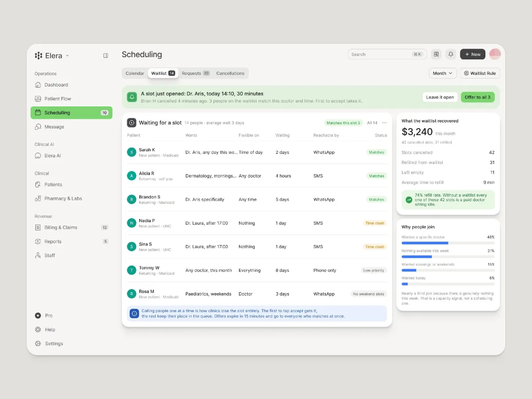This screenshot has width=532, height=399.
Task: Open the user profile avatar
Action: (x=495, y=54)
